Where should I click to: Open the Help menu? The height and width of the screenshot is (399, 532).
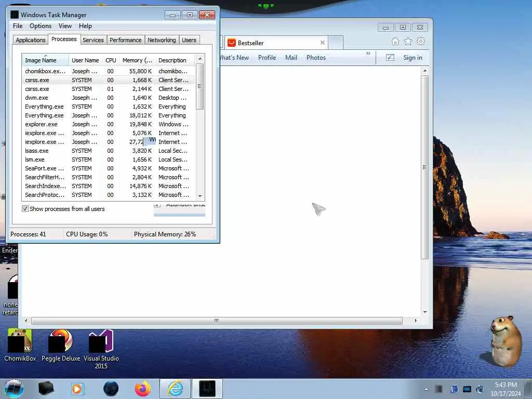point(85,26)
